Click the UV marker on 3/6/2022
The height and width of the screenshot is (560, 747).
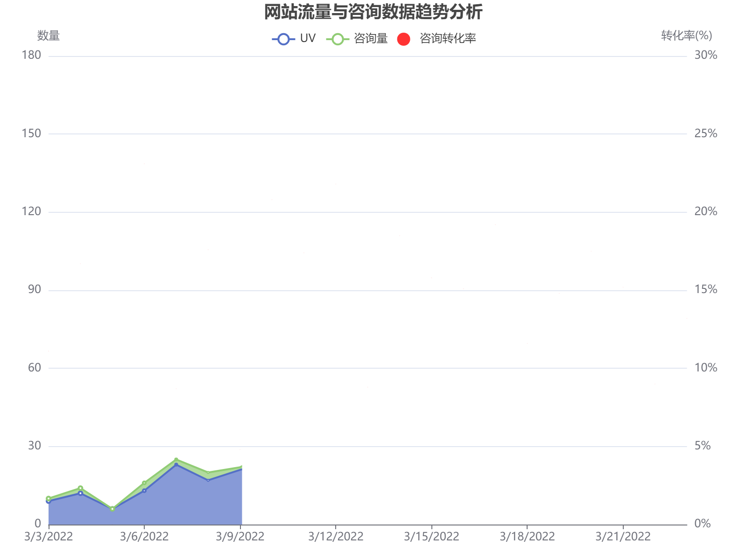click(x=144, y=490)
